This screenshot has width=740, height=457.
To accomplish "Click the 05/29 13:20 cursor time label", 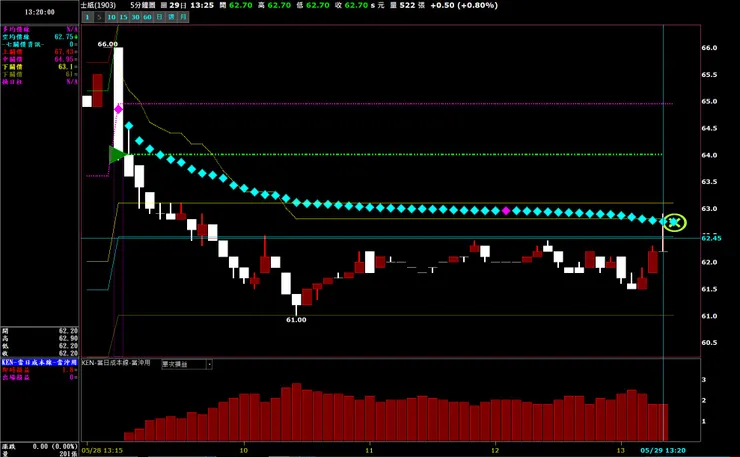I will [663, 450].
